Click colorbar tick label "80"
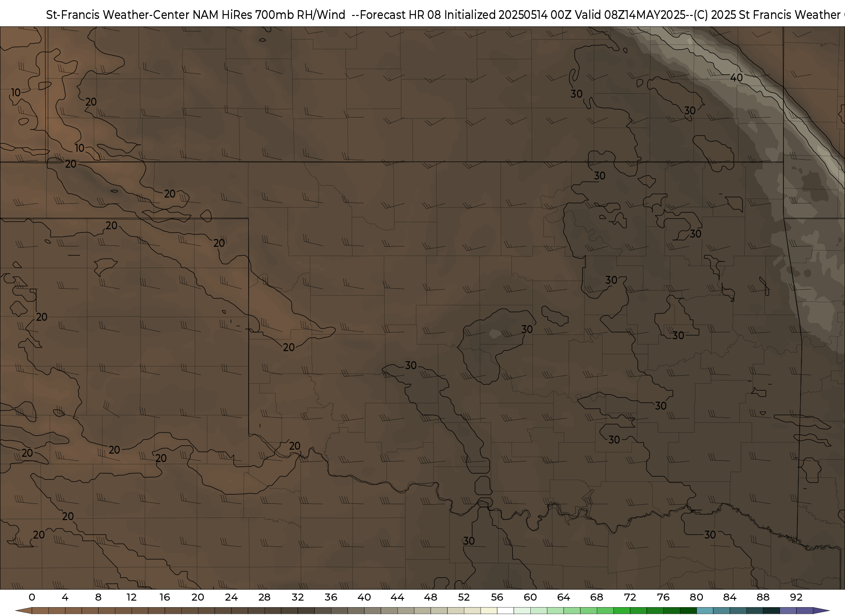 click(x=696, y=598)
